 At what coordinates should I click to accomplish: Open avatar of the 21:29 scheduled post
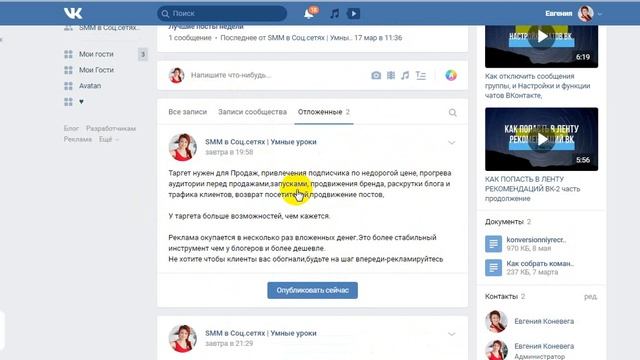(182, 338)
